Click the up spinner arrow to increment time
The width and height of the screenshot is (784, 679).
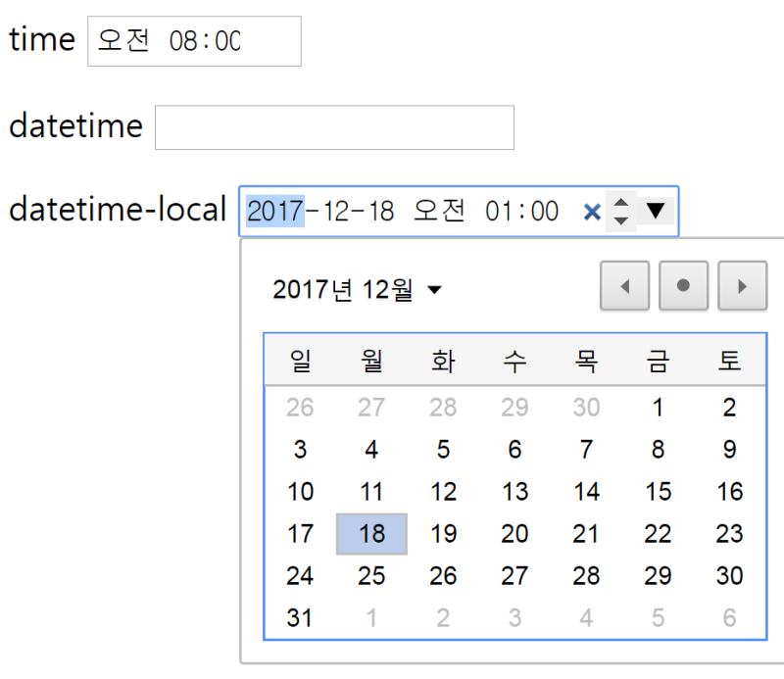point(620,204)
